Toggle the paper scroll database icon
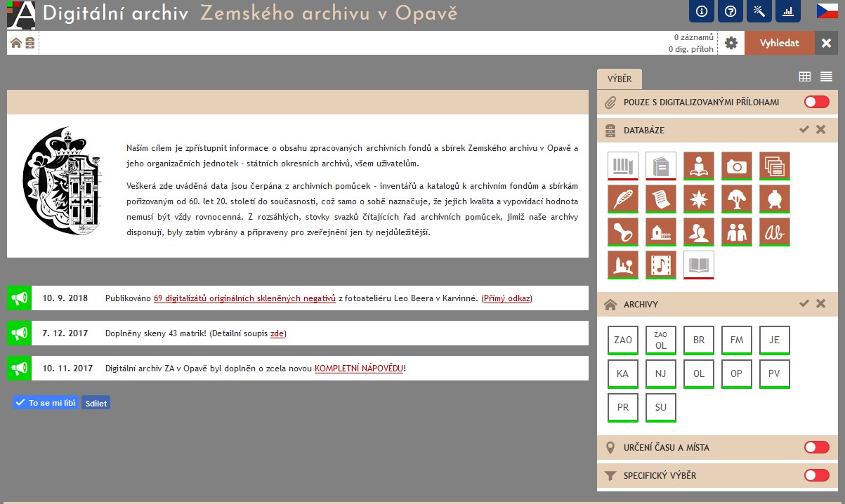Viewport: 845px width, 504px height. 661,199
